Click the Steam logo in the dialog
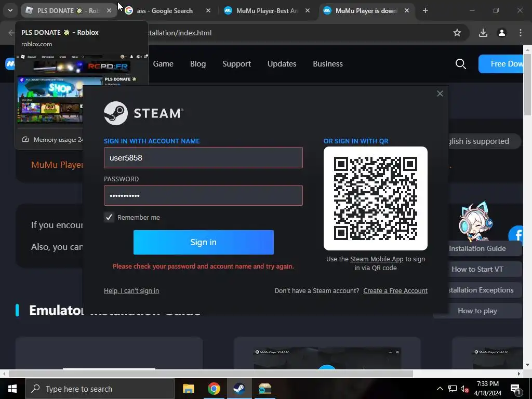 click(143, 113)
